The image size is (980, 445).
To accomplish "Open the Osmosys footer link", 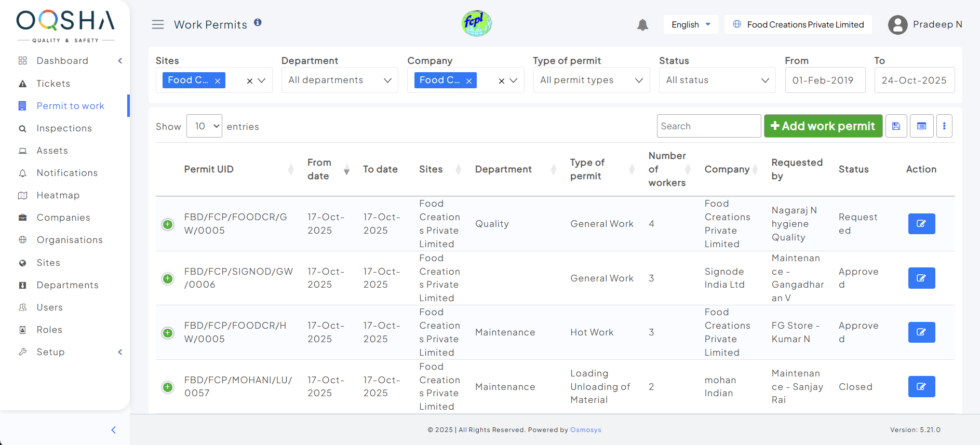I will click(x=585, y=430).
